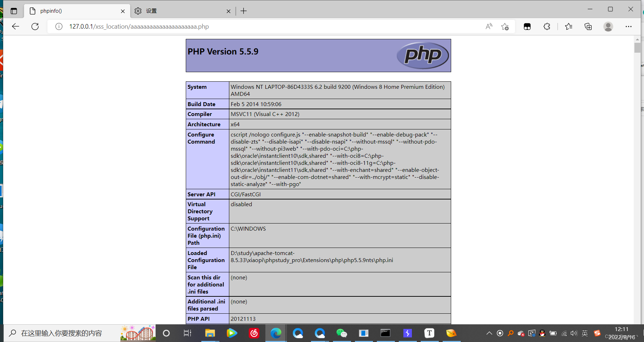Select the 'MSVC11 (Visual C++ 2012)' value

[x=265, y=114]
